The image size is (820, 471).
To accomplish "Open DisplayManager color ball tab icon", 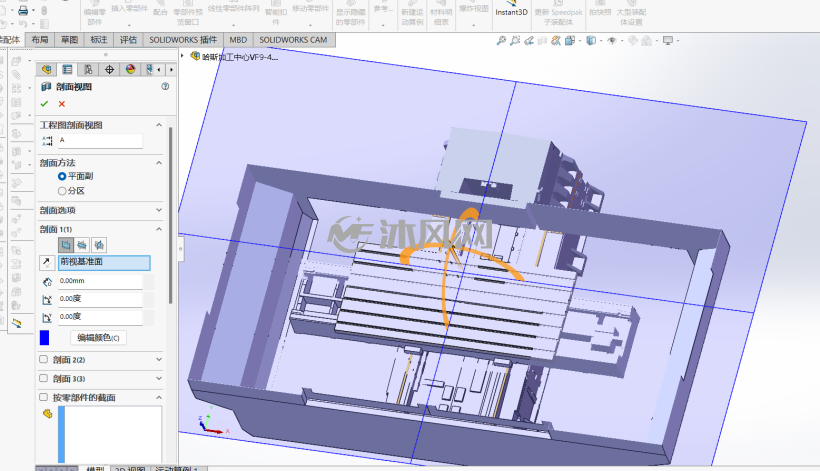I will (130, 70).
